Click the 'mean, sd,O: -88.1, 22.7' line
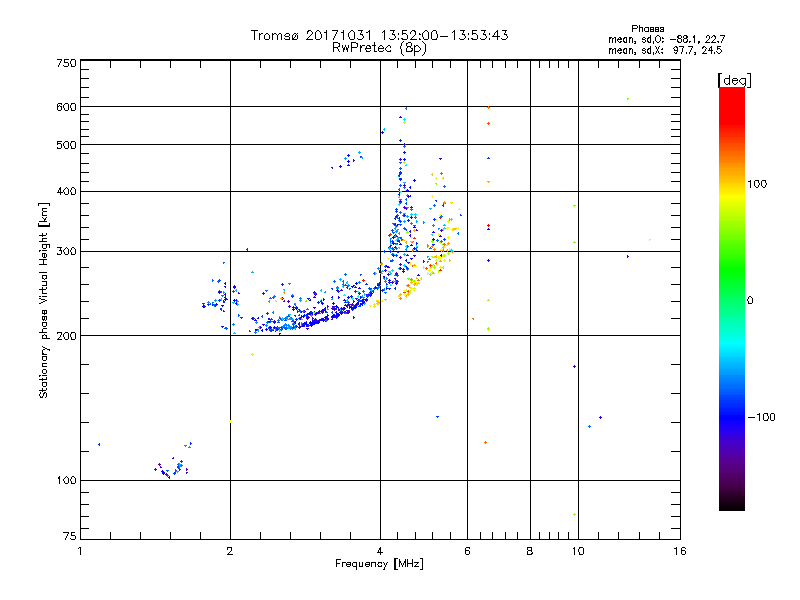The height and width of the screenshot is (600, 800). pyautogui.click(x=666, y=39)
